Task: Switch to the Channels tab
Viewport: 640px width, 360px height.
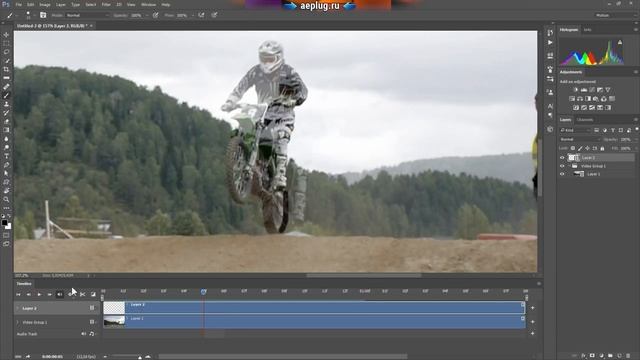Action: point(584,120)
